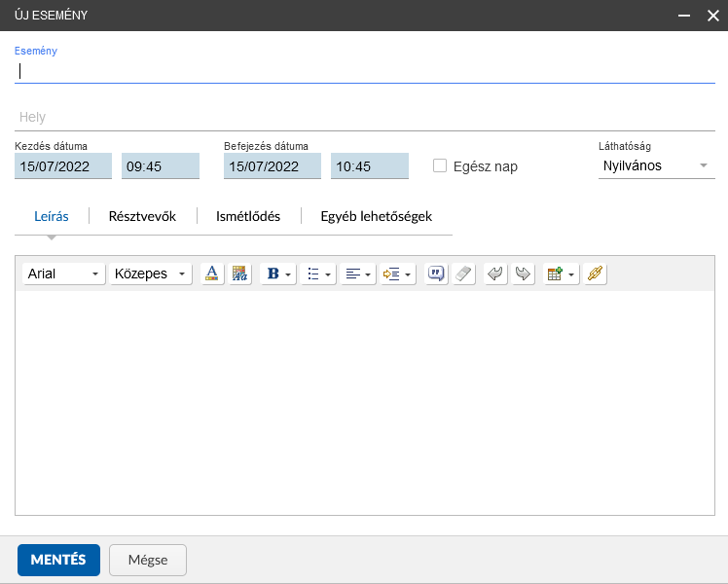This screenshot has height=584, width=728.
Task: Open the Arial font family dropdown
Action: click(63, 274)
